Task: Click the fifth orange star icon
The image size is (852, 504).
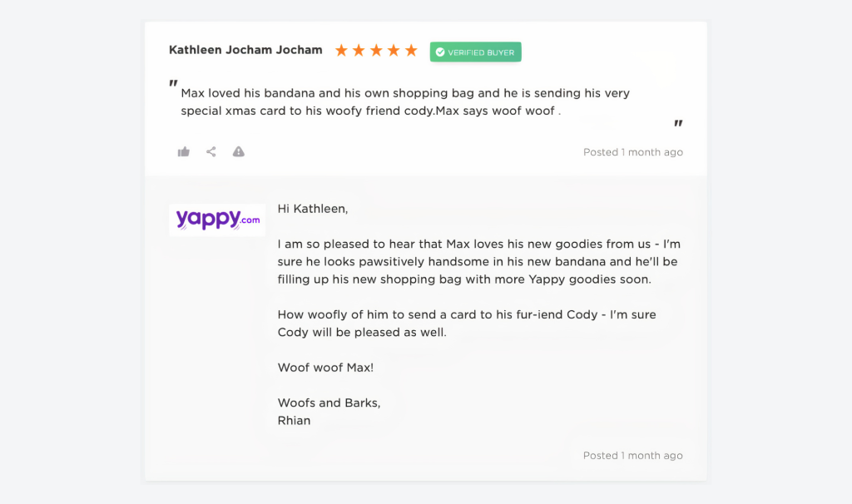Action: click(x=411, y=50)
